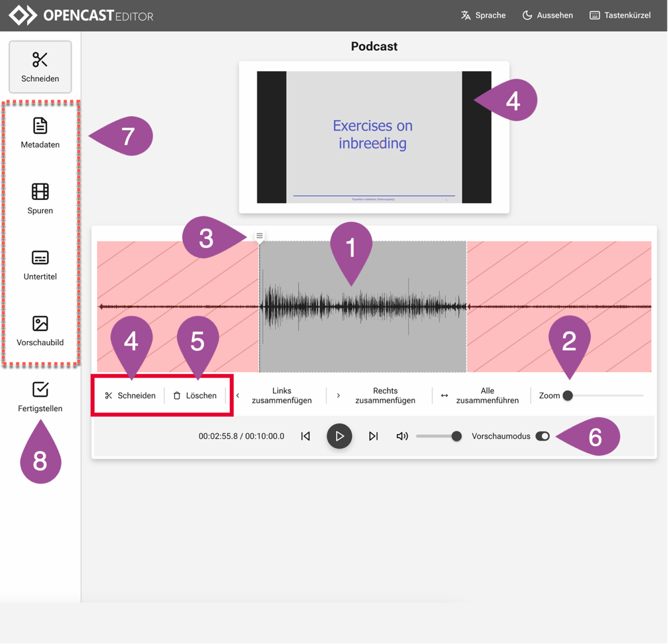Click the OPENCAST Editor logo
This screenshot has height=644, width=668.
click(81, 15)
